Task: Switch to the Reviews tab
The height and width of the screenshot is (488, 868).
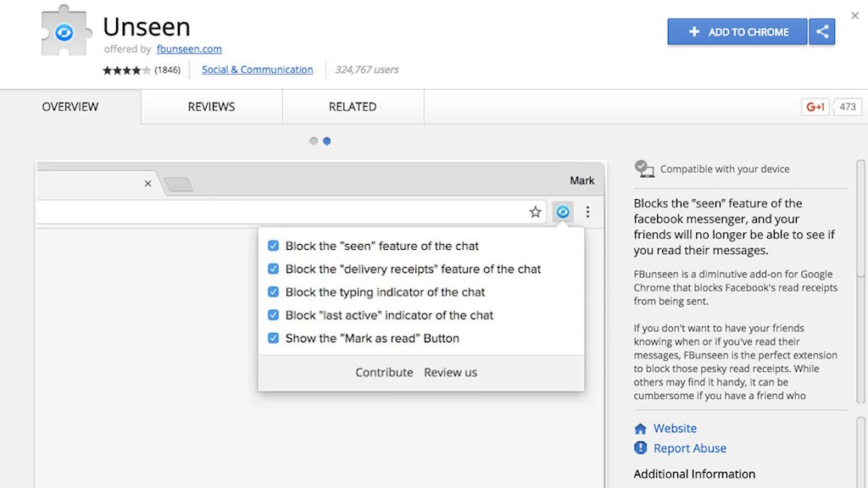Action: point(211,107)
